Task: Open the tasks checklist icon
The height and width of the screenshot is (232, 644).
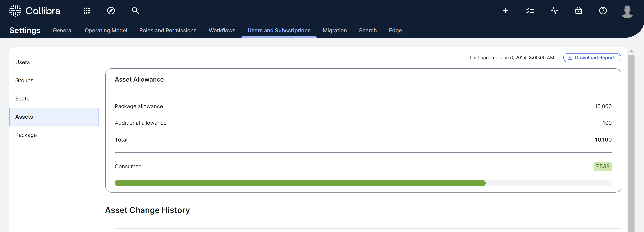Action: pos(530,11)
